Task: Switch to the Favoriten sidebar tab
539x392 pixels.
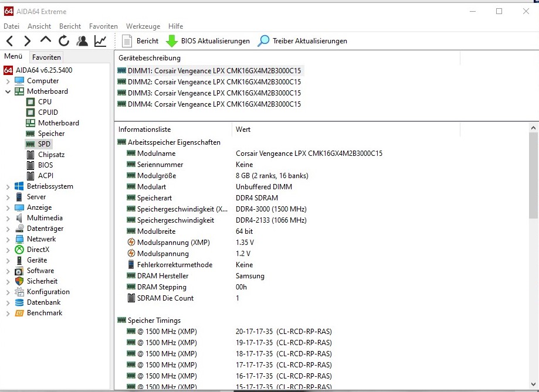Action: (x=46, y=57)
